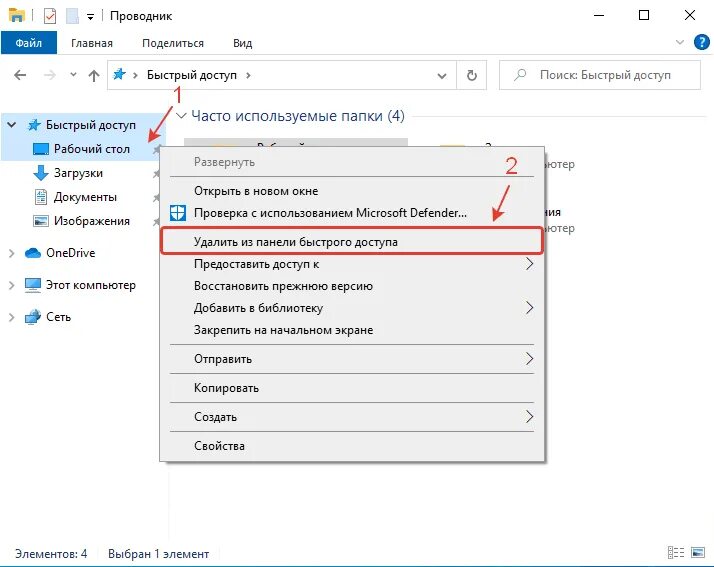Open the Customize Quick Access Toolbar dropdown arrow

(x=91, y=17)
